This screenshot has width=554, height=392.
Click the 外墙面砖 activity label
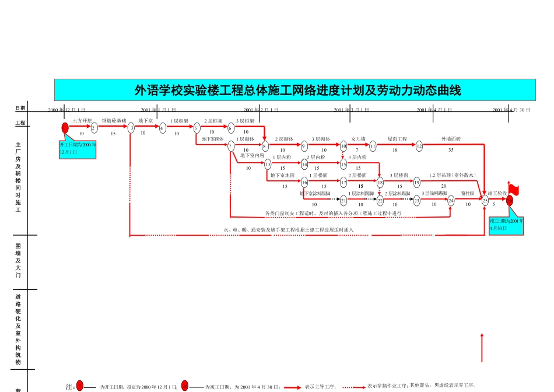pyautogui.click(x=451, y=139)
